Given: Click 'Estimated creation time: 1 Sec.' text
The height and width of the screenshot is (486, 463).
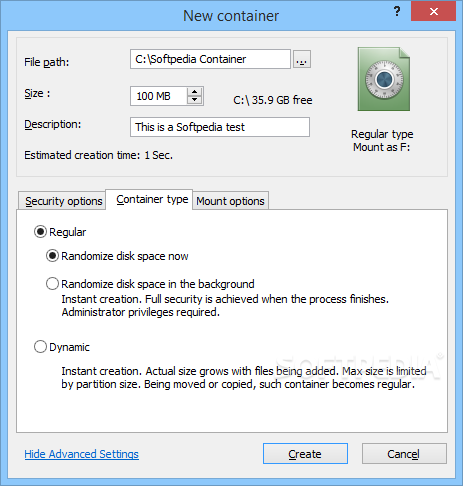Looking at the screenshot, I should [98, 155].
